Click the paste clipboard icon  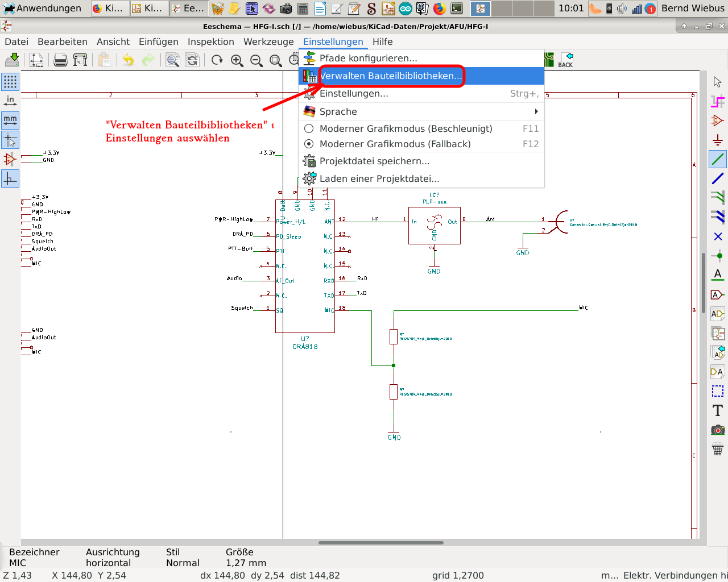click(104, 60)
